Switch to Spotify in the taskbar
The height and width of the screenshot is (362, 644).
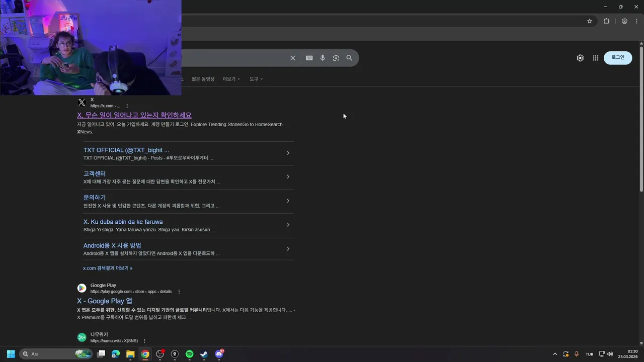190,354
